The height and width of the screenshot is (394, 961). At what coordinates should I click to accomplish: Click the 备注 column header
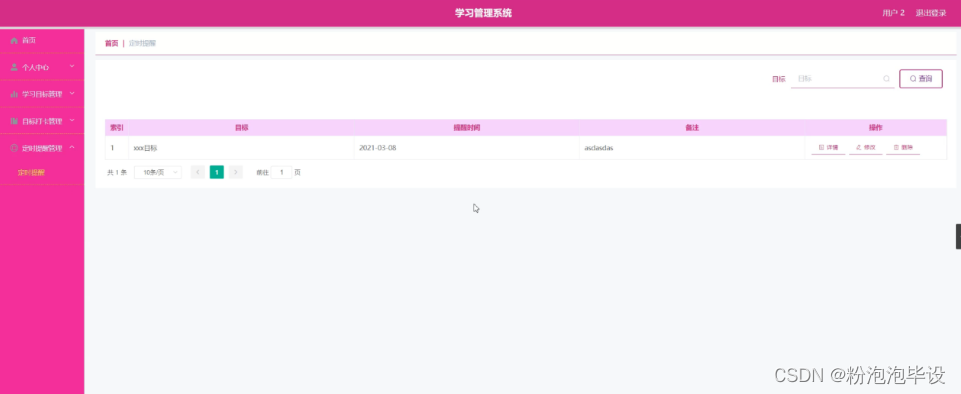pyautogui.click(x=692, y=128)
